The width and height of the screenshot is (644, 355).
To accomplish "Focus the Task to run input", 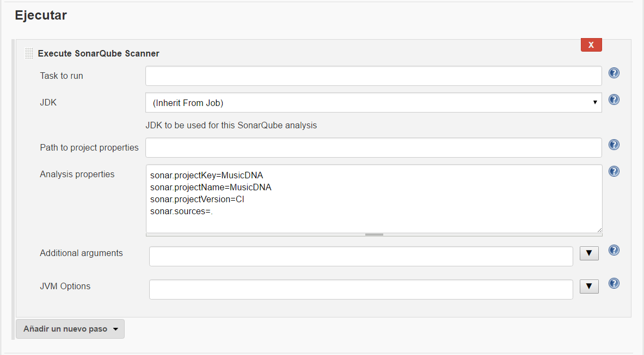I will pyautogui.click(x=373, y=76).
